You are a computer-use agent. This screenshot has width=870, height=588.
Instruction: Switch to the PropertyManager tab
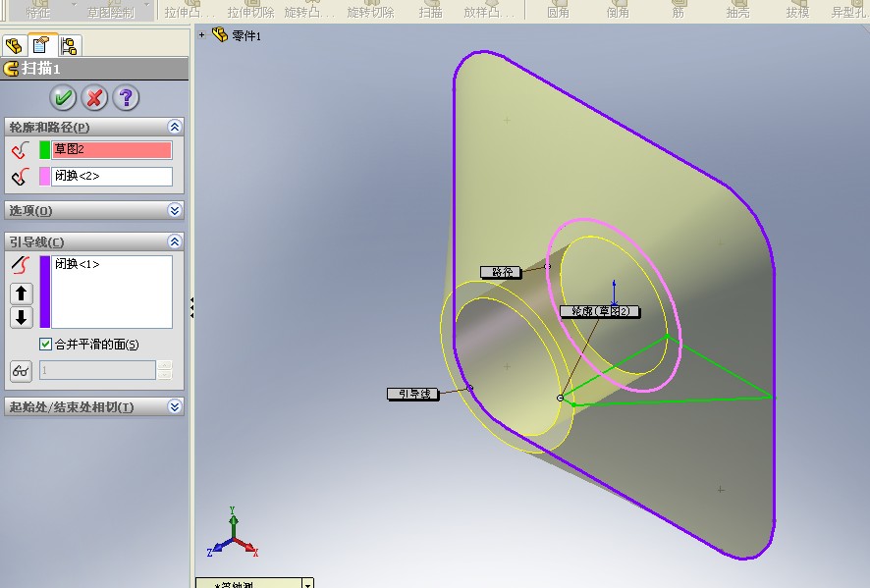[41, 45]
